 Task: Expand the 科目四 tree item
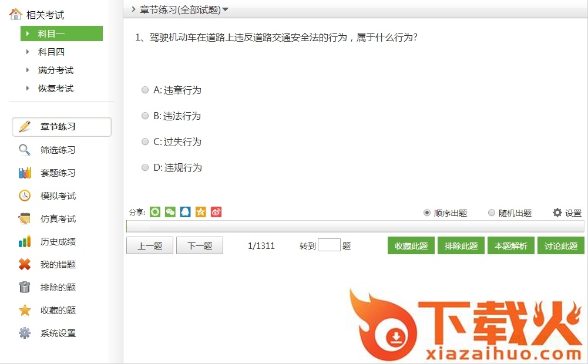click(x=28, y=52)
